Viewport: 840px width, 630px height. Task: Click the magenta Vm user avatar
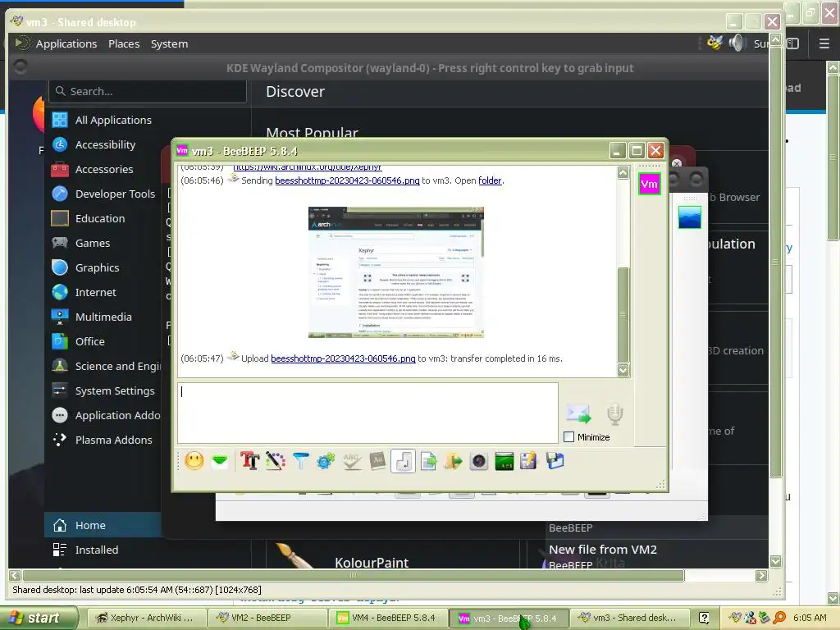point(650,185)
